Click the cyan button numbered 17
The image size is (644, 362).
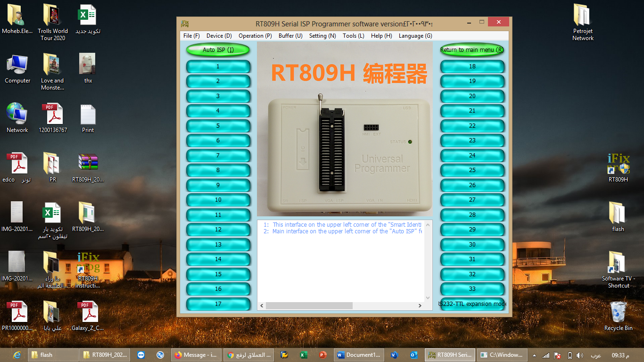click(218, 304)
